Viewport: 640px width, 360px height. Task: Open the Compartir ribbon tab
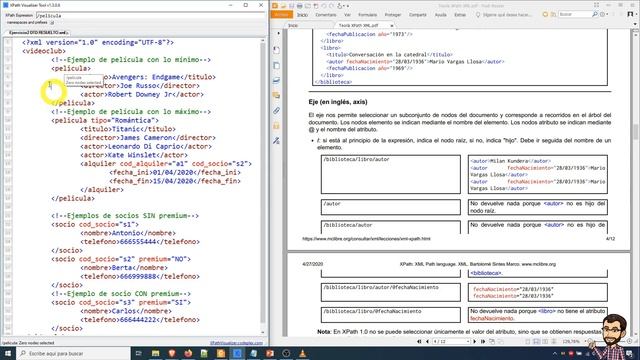point(418,15)
